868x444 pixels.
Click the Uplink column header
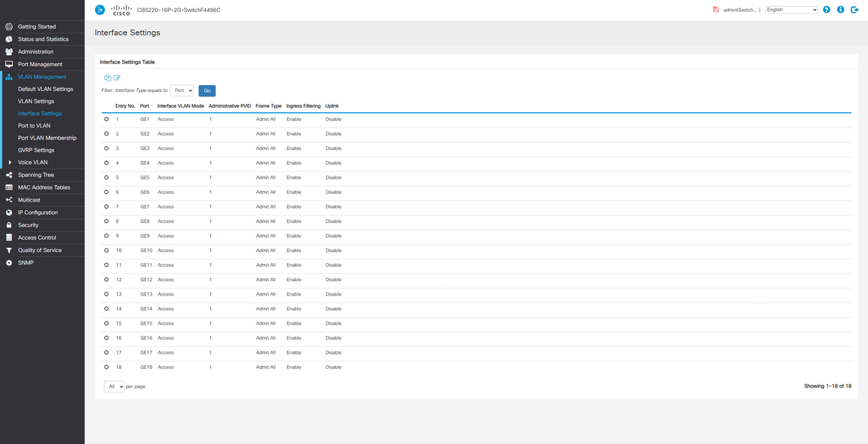click(332, 106)
